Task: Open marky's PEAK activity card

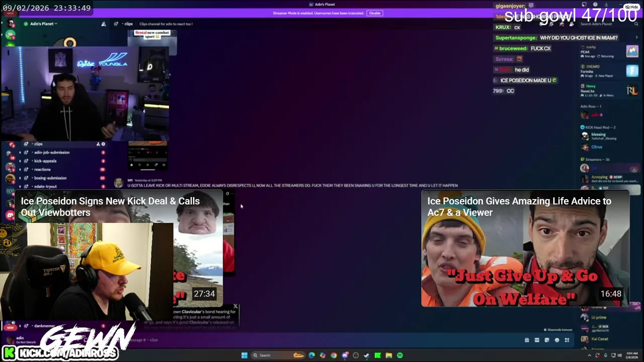Action: coord(609,51)
